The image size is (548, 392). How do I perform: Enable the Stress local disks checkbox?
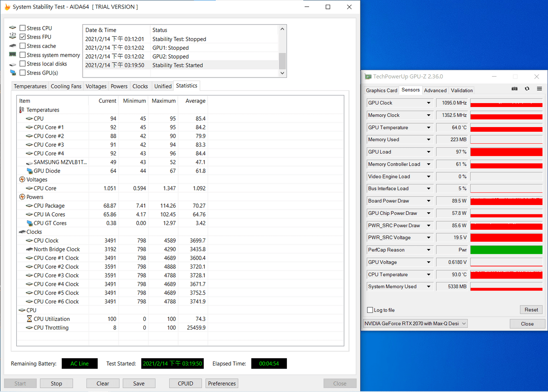click(x=22, y=64)
